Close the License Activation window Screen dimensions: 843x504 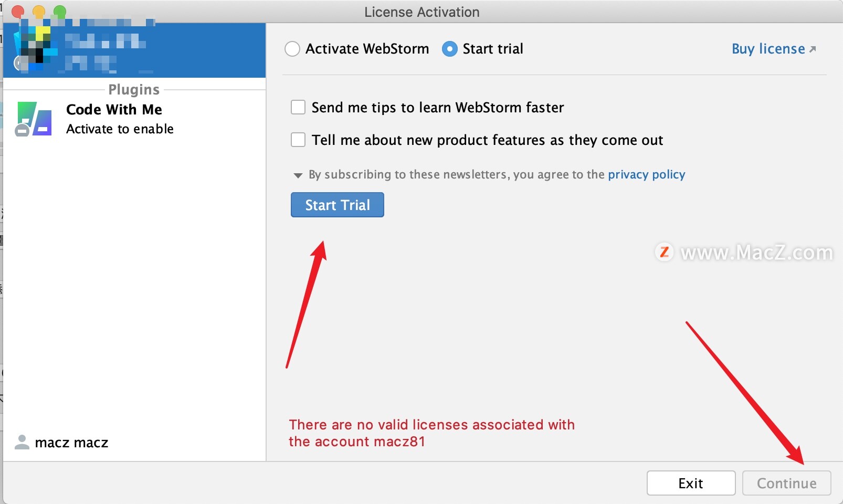[x=18, y=12]
